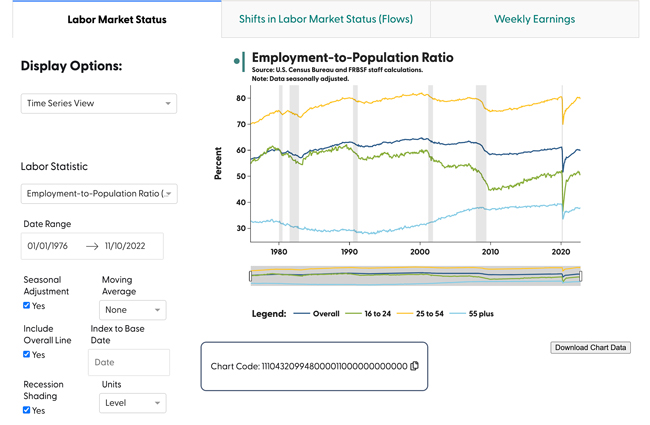
Task: Click the teal dot beside chart title
Action: pyautogui.click(x=237, y=61)
